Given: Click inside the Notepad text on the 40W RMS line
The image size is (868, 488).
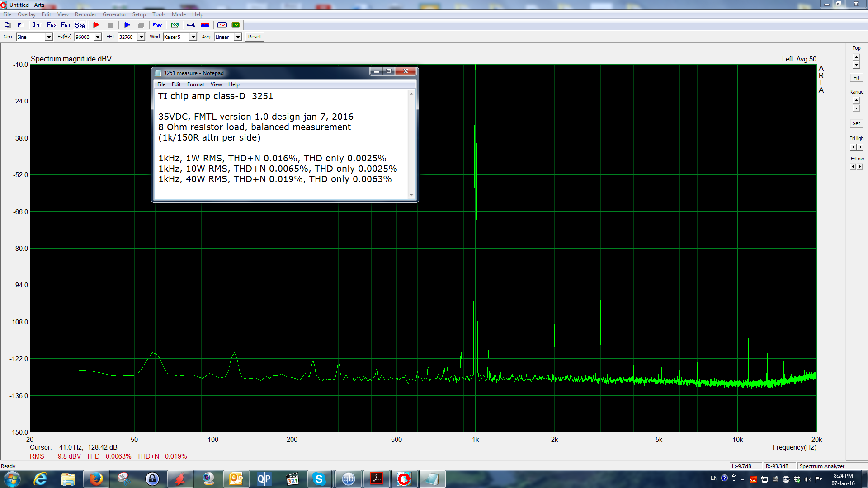Looking at the screenshot, I should tap(275, 179).
